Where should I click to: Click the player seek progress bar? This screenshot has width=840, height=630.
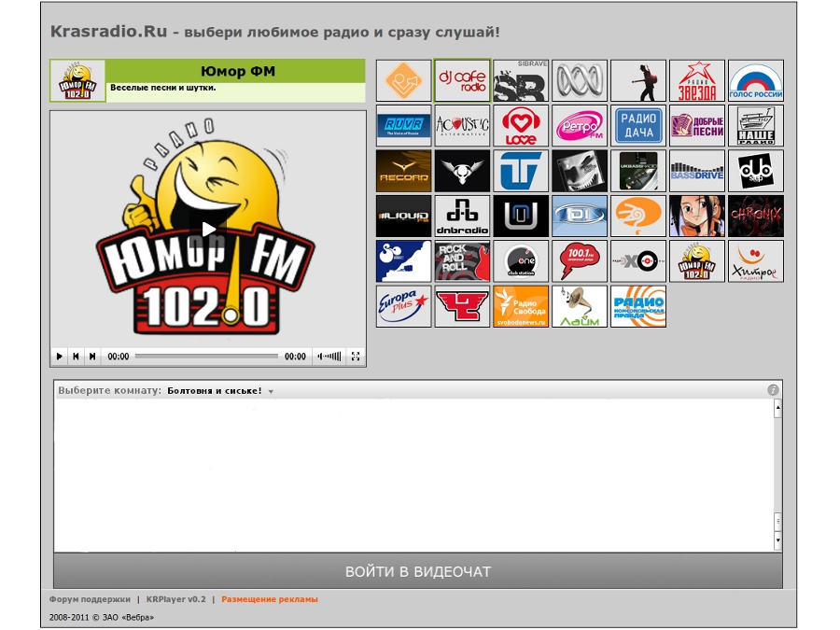(x=206, y=357)
